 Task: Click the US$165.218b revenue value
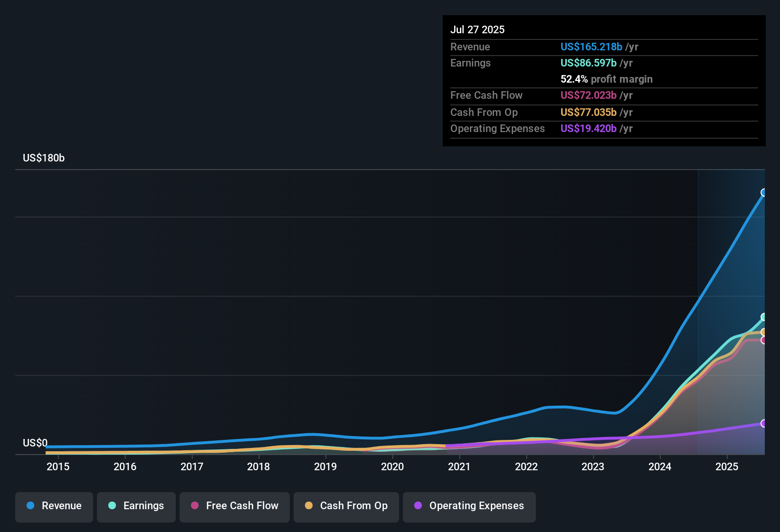[x=591, y=47]
